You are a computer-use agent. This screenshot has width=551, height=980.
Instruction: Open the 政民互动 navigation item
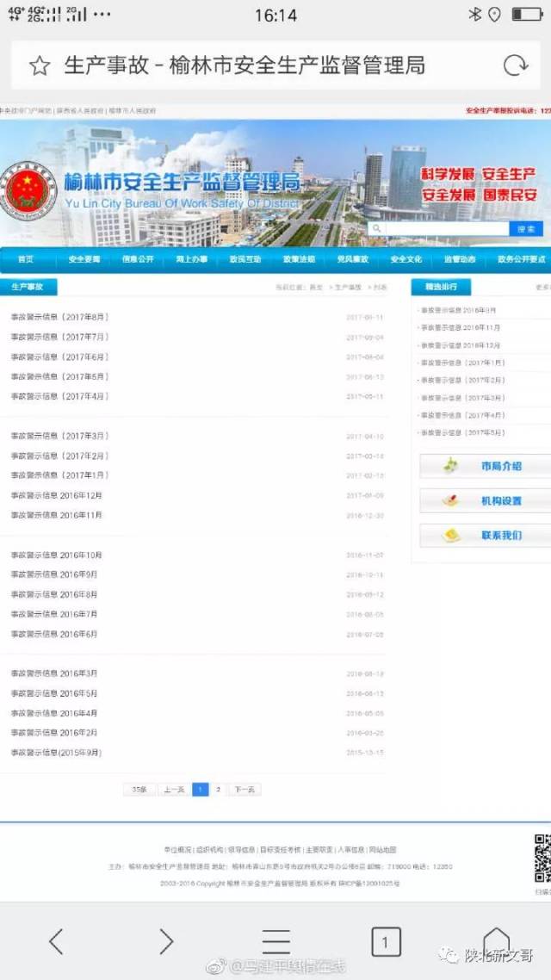coord(245,259)
